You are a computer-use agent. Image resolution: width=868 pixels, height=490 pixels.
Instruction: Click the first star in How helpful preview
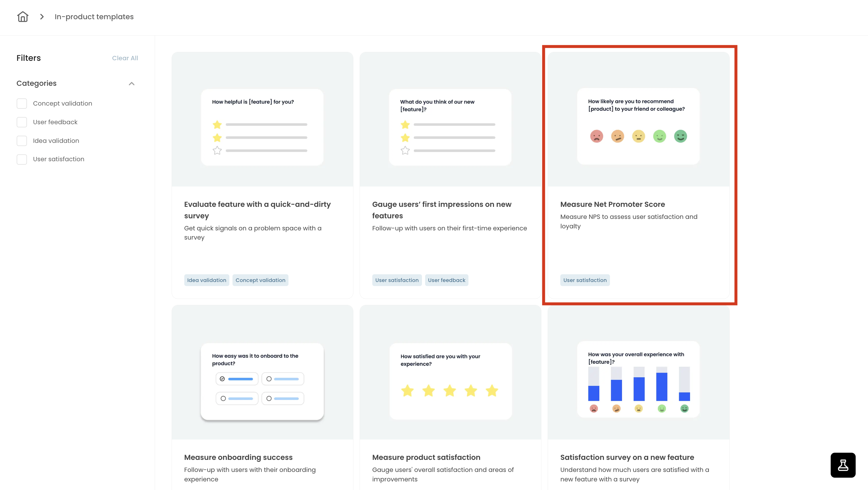[217, 125]
